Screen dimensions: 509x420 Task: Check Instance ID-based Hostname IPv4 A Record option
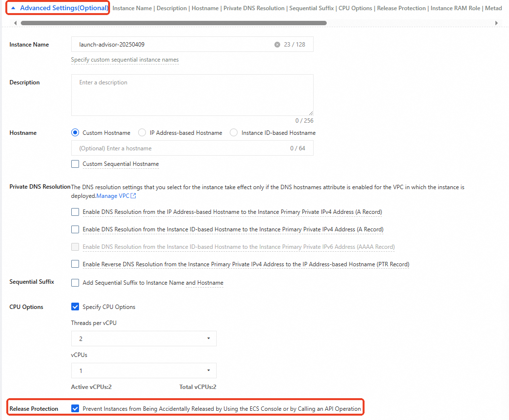pyautogui.click(x=75, y=229)
